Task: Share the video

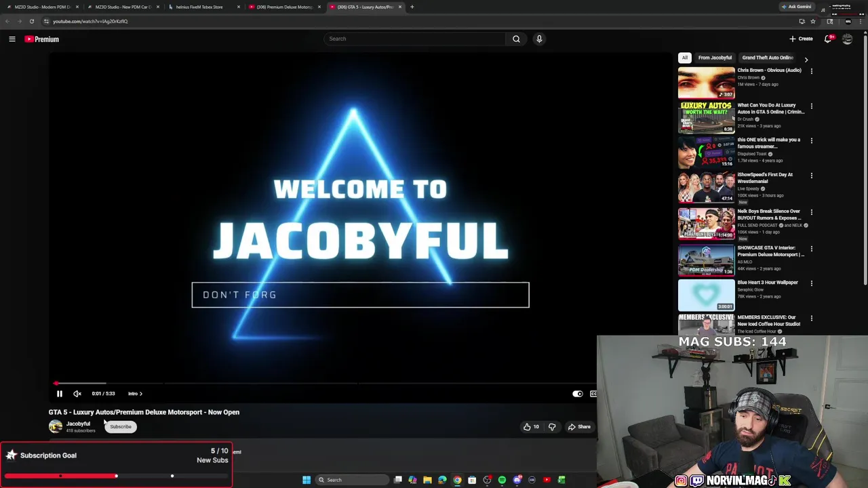Action: point(579,426)
